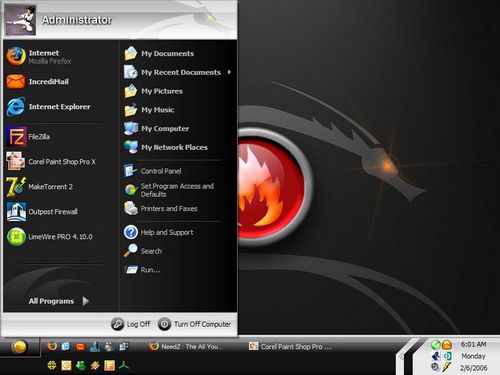Click the green three-blade Quick Launch icon
Screen dimensions: 500x375
(x=124, y=366)
